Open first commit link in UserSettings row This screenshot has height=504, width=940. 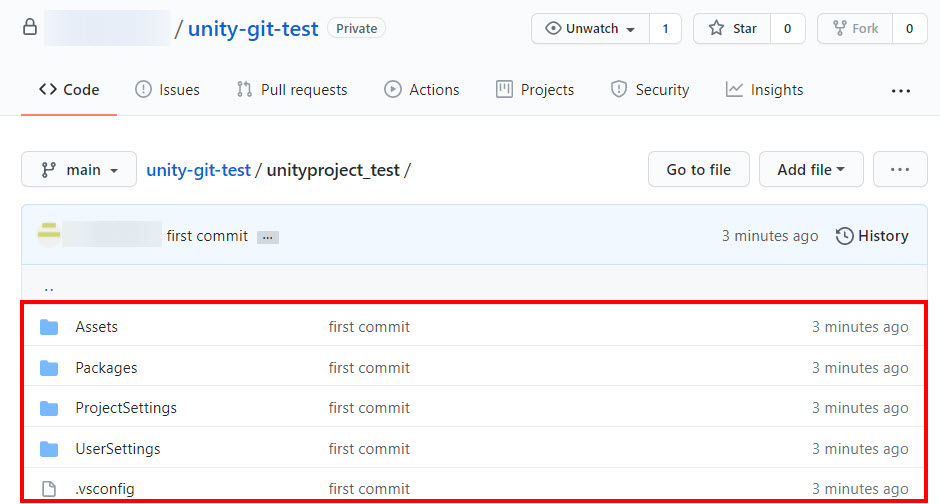click(x=369, y=449)
